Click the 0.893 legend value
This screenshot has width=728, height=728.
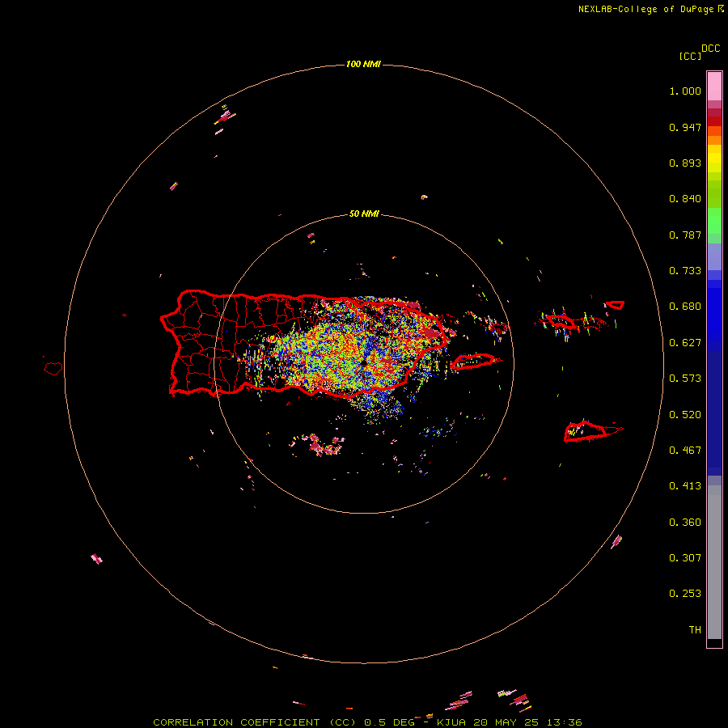click(685, 163)
